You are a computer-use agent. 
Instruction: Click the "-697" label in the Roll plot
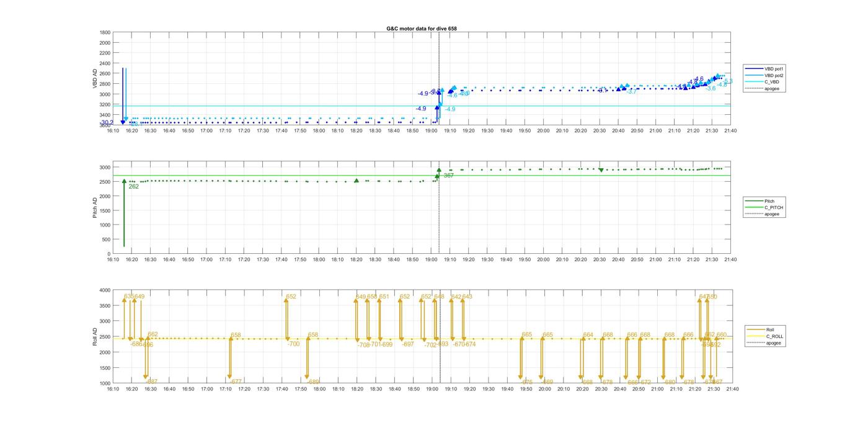[407, 344]
